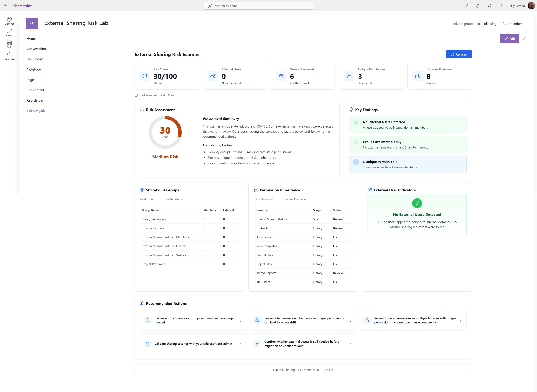Click the External Sharing Risk Lab site title
This screenshot has width=537, height=392.
pos(76,23)
